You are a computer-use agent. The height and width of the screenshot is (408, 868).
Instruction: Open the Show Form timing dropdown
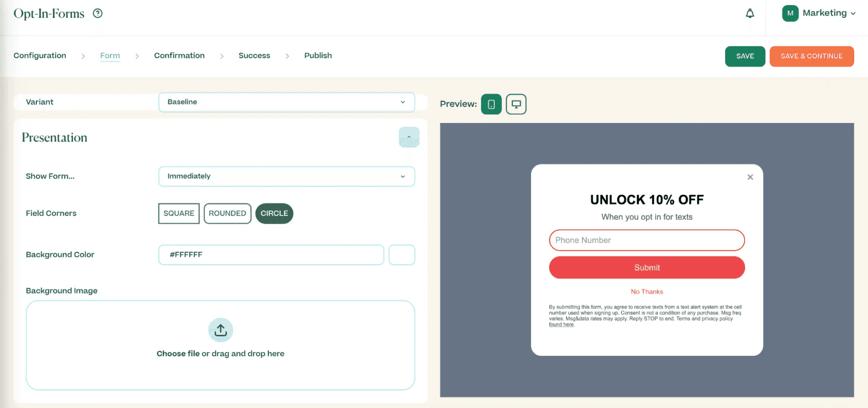pyautogui.click(x=286, y=176)
